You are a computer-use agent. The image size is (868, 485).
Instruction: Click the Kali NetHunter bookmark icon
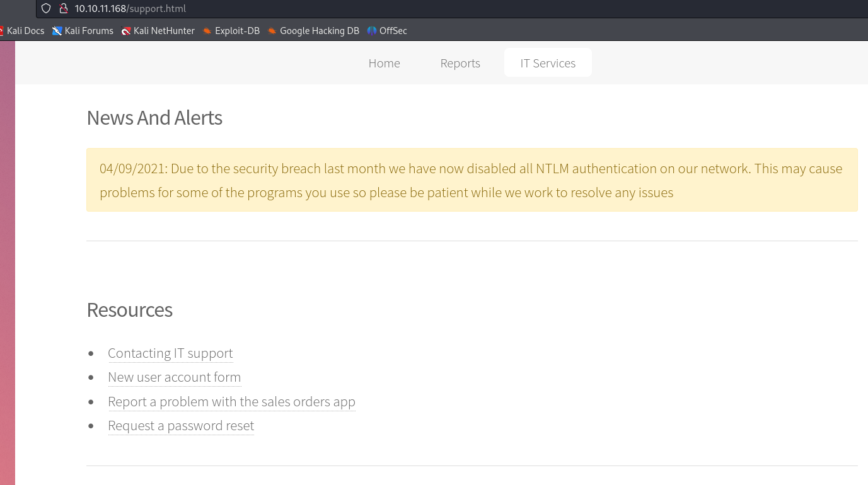pyautogui.click(x=126, y=31)
